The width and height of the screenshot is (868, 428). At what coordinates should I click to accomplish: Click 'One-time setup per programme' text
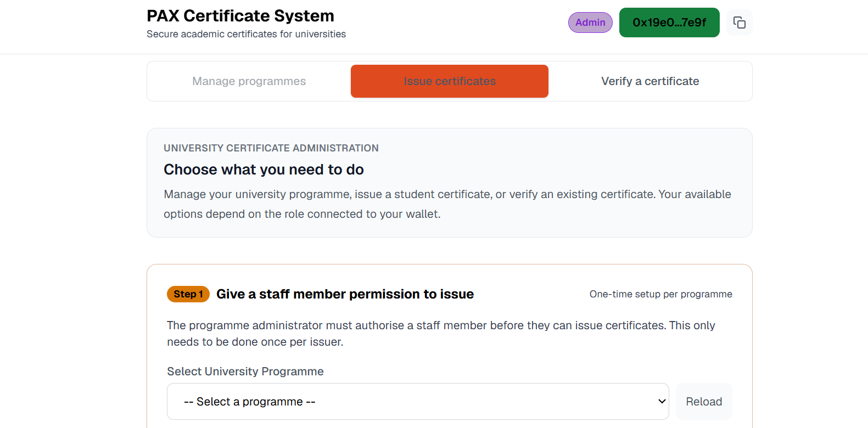[660, 294]
